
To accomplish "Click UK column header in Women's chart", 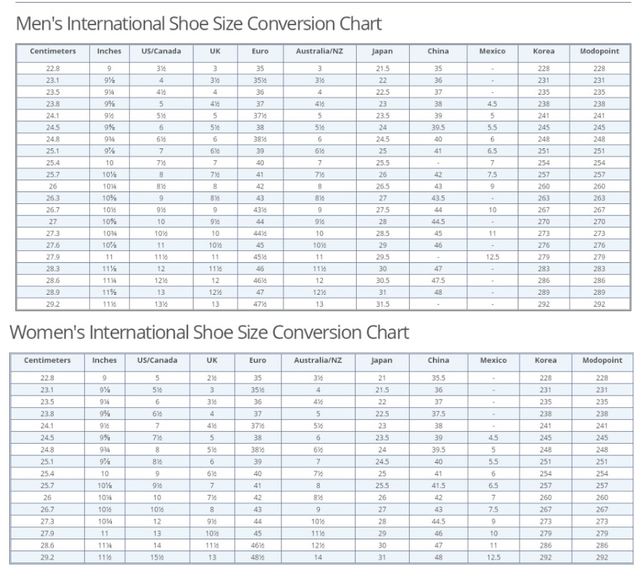I will point(213,360).
